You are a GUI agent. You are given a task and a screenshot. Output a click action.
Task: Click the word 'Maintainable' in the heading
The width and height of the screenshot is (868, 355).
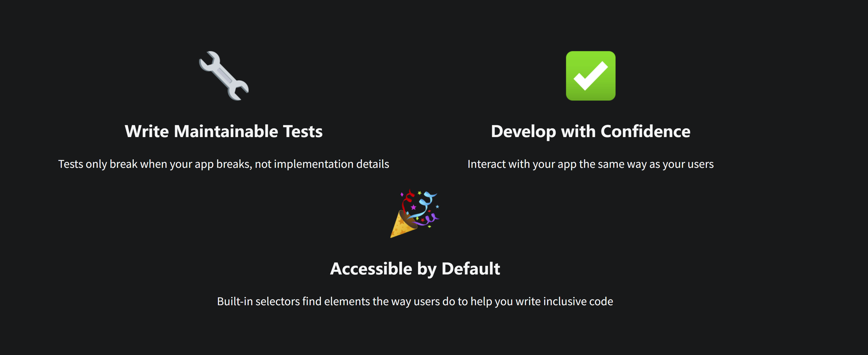coord(226,131)
